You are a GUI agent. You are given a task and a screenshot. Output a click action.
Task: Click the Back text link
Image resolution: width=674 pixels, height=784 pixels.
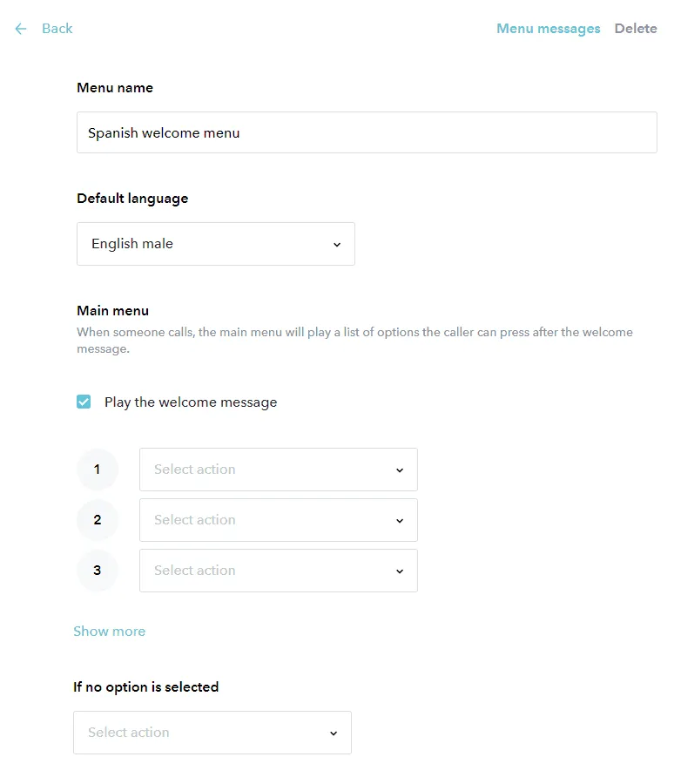click(x=57, y=29)
